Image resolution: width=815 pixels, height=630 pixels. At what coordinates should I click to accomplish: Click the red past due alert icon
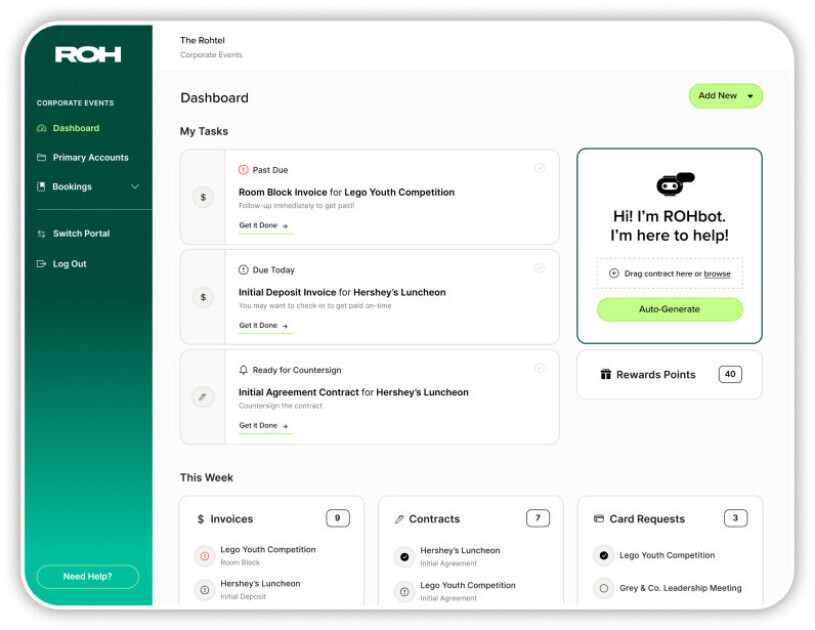coord(243,170)
